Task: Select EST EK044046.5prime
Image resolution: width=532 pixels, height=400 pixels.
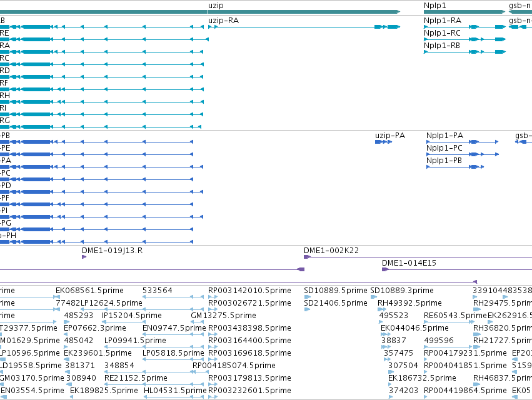Action: (x=414, y=328)
